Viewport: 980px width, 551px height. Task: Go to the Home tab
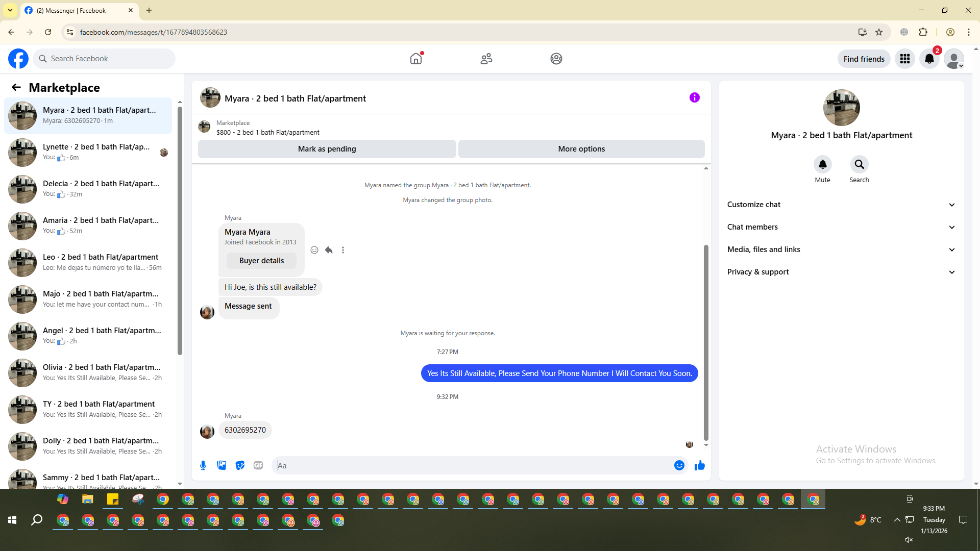(x=416, y=59)
